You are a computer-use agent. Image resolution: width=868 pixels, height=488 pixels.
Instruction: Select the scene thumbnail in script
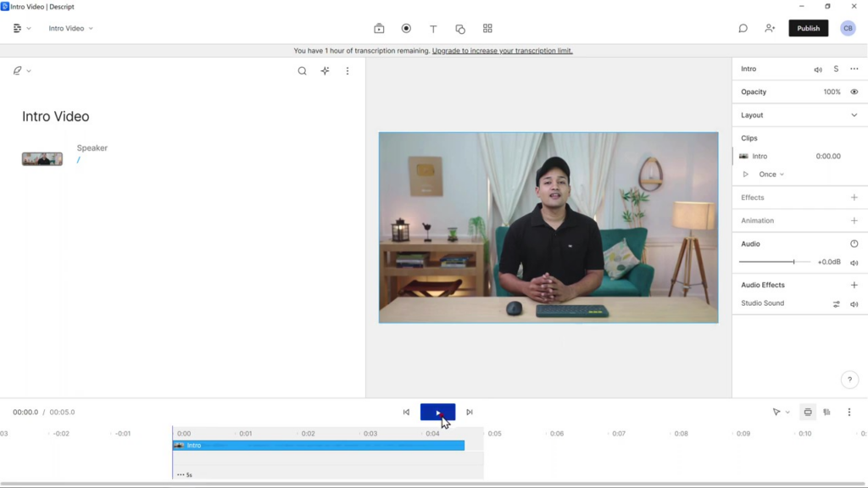tap(42, 159)
